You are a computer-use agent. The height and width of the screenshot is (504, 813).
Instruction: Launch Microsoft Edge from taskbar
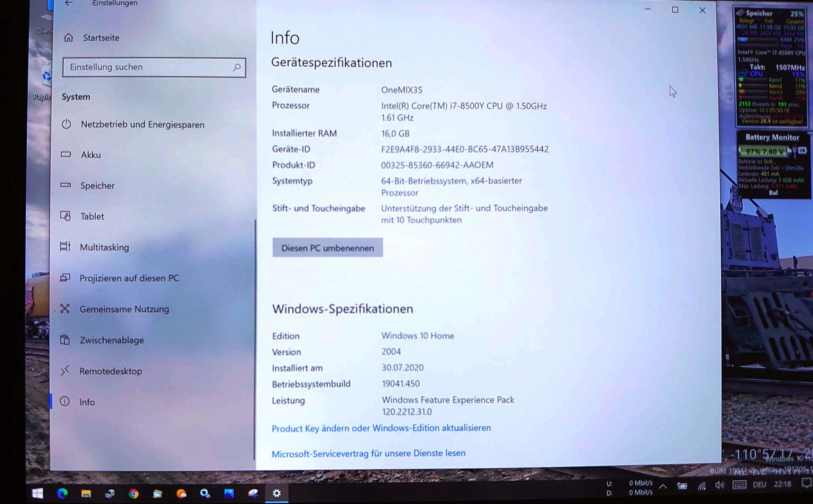coord(62,493)
